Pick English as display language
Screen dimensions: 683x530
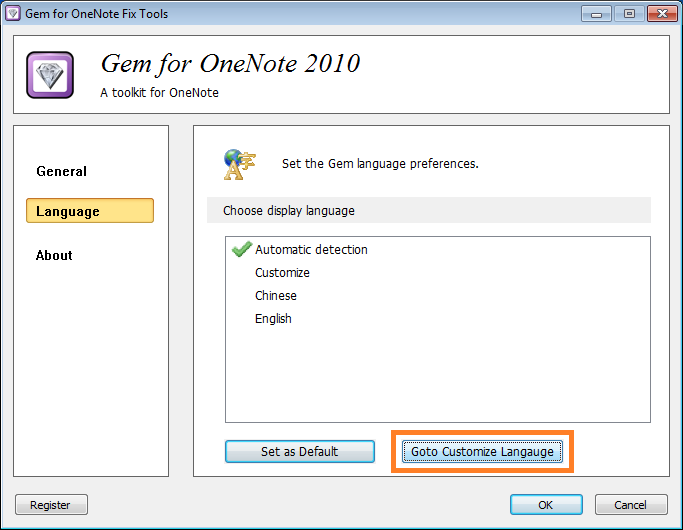pyautogui.click(x=273, y=319)
